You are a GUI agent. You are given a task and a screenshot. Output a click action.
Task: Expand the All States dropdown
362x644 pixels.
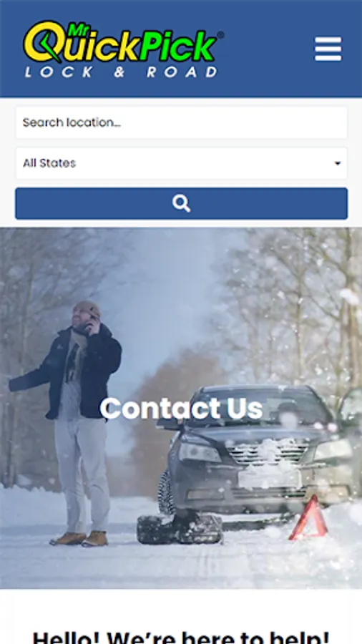click(x=182, y=163)
